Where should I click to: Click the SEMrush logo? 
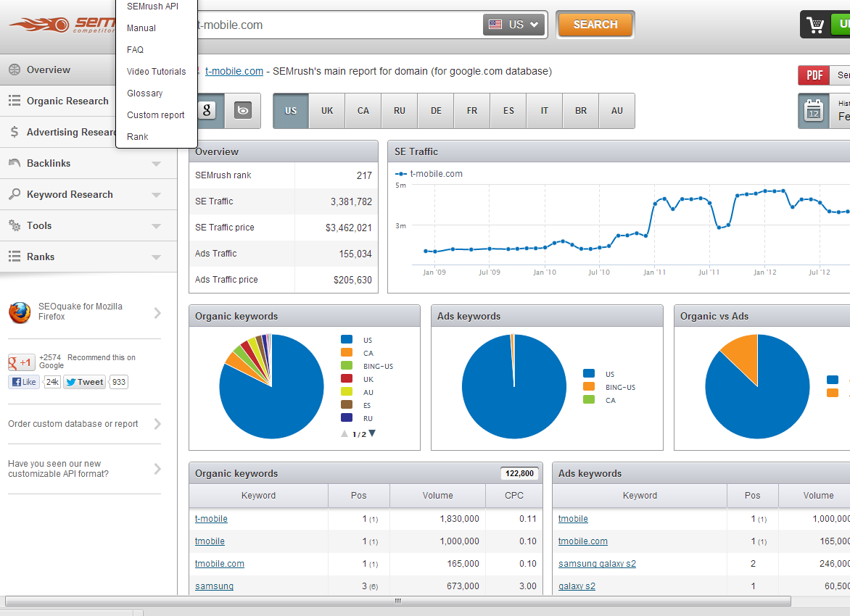[x=62, y=25]
